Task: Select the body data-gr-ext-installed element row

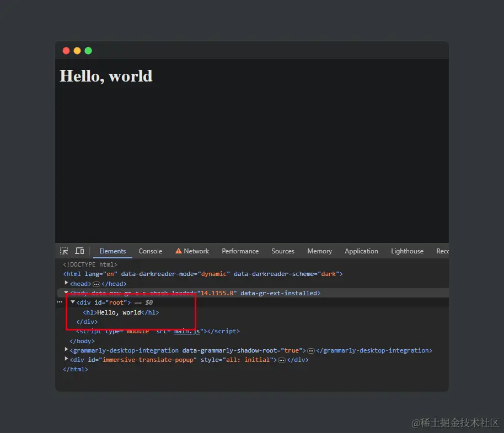Action: tap(253, 293)
